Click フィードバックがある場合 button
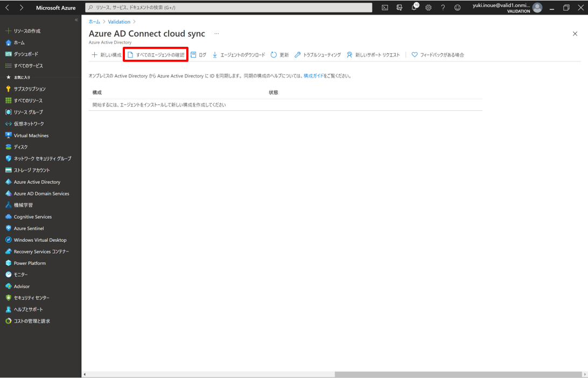Viewport: 588px width, 378px height. point(438,55)
